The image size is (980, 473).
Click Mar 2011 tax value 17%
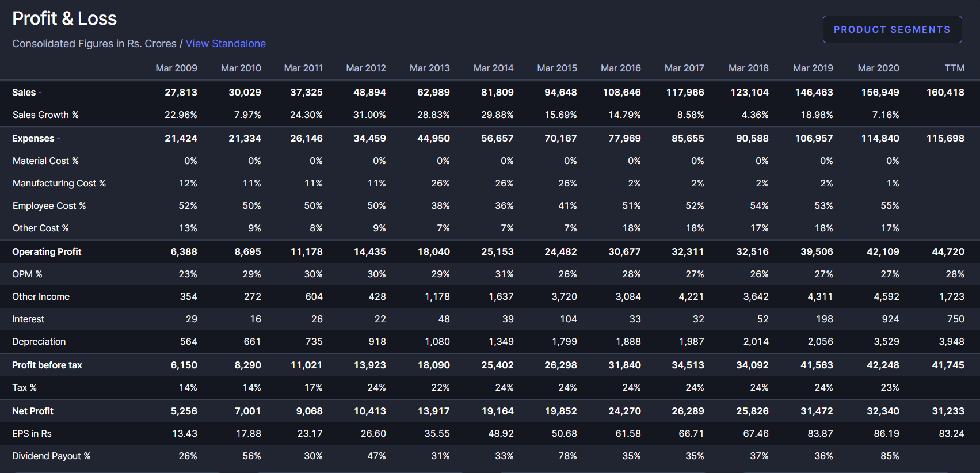point(313,388)
